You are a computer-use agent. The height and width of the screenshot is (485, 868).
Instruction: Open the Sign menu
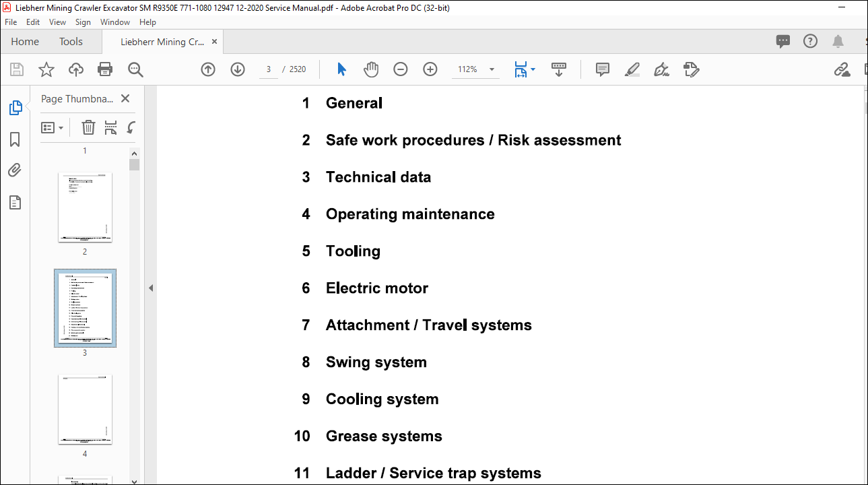point(83,22)
